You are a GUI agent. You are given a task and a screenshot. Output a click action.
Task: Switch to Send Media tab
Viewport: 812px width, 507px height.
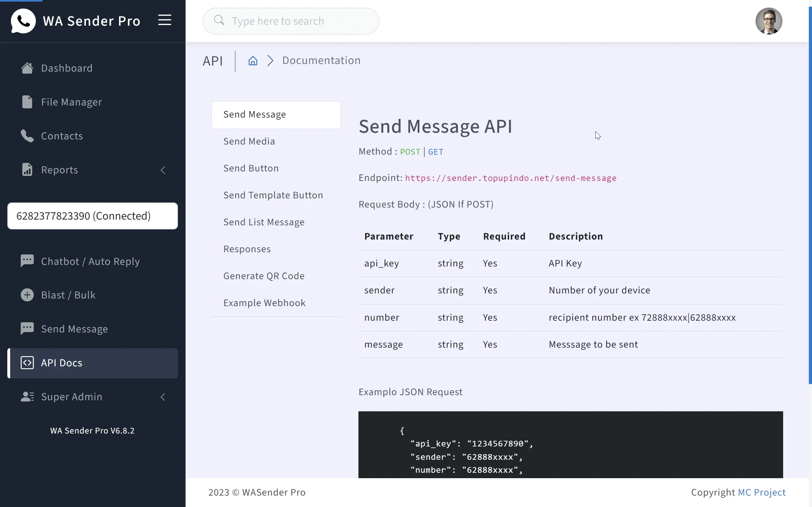[249, 141]
